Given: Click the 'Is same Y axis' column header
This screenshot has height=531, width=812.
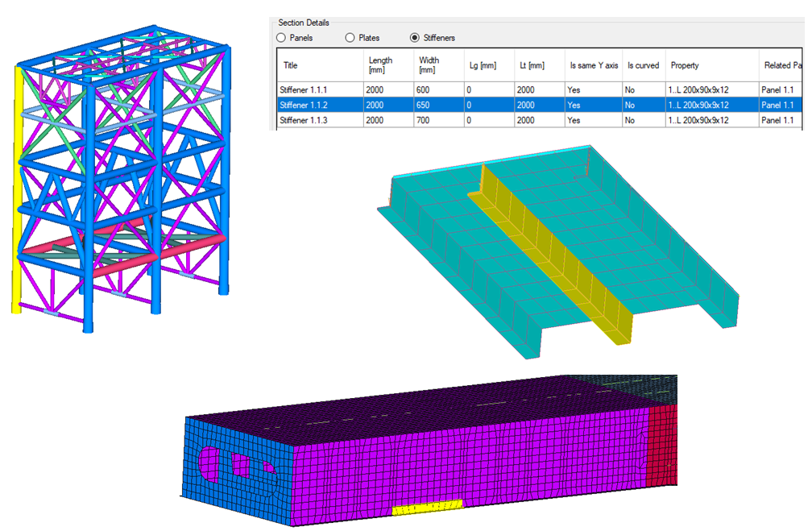Looking at the screenshot, I should click(594, 65).
